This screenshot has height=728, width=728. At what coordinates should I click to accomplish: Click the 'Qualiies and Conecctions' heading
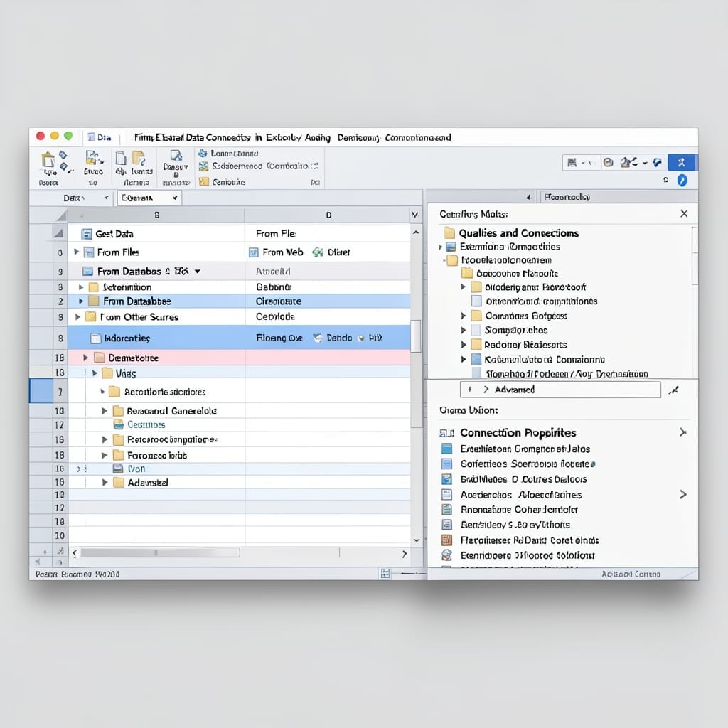pyautogui.click(x=518, y=233)
